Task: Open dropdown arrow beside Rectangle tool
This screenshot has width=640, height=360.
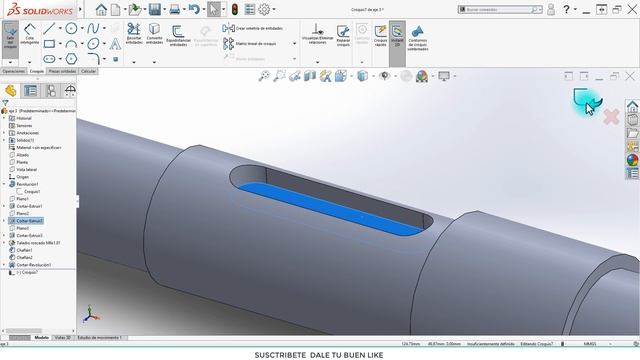Action: [x=60, y=44]
